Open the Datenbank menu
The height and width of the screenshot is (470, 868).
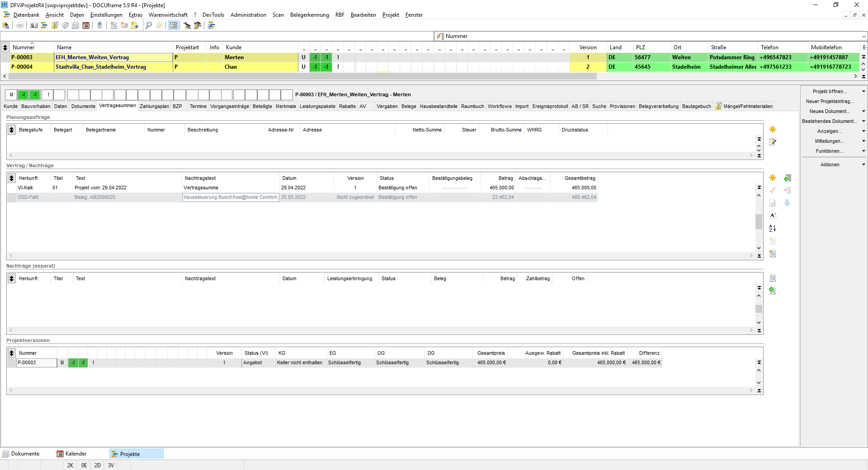coord(26,15)
